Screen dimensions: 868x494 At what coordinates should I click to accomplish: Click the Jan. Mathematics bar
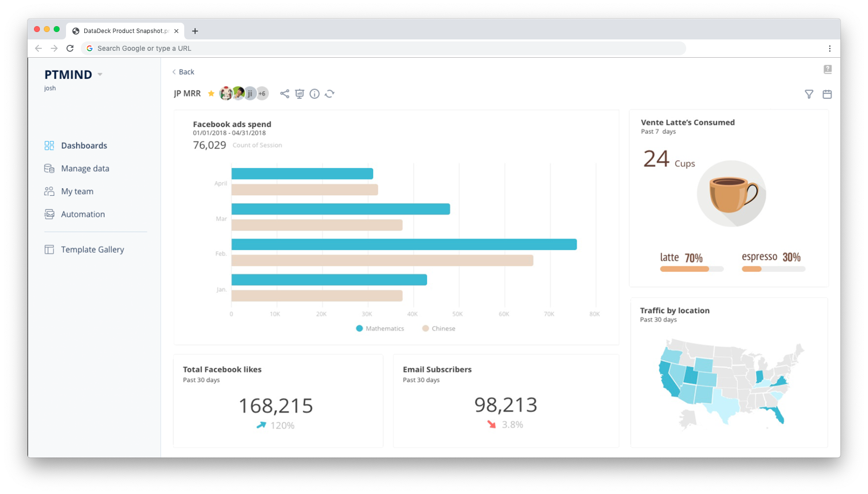[329, 280]
